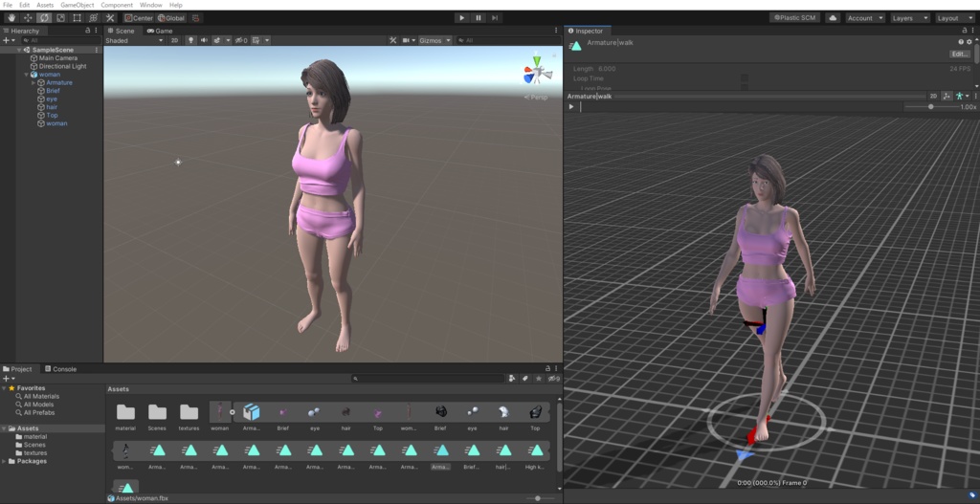Click the Scene view search field

(x=507, y=40)
